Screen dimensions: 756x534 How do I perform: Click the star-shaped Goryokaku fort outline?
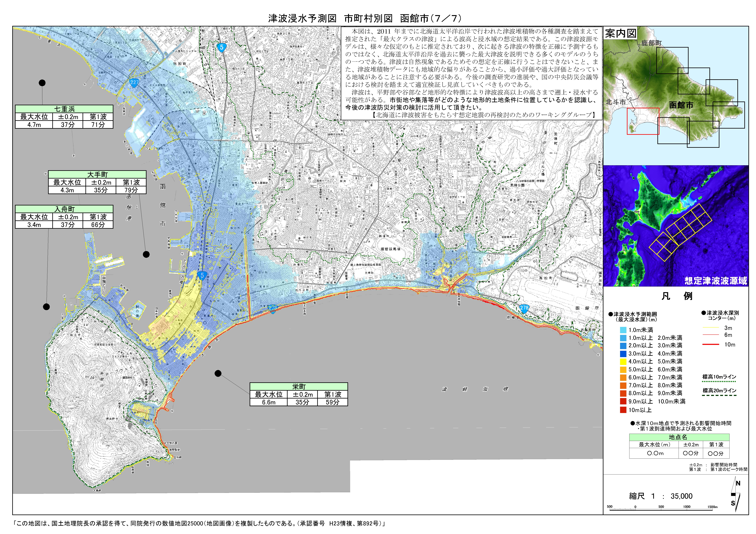(318, 161)
